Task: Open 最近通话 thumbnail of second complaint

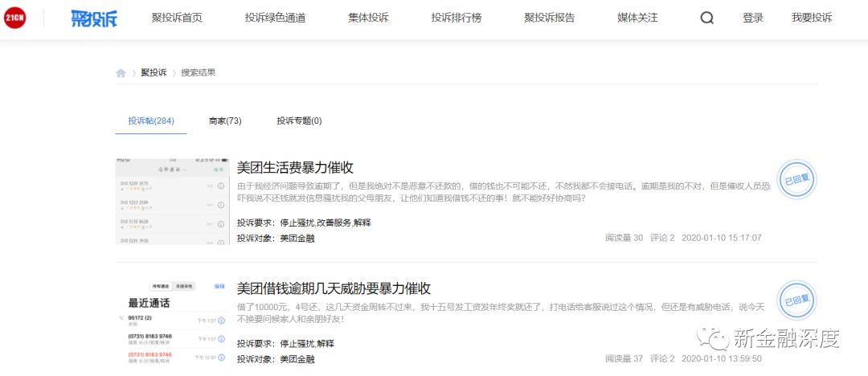Action: tap(172, 322)
